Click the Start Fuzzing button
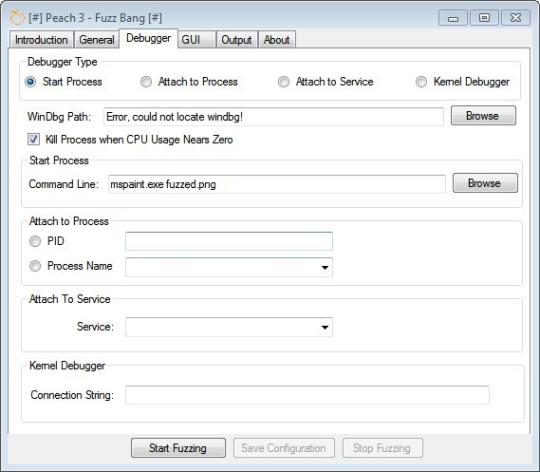The height and width of the screenshot is (472, 540). (178, 448)
